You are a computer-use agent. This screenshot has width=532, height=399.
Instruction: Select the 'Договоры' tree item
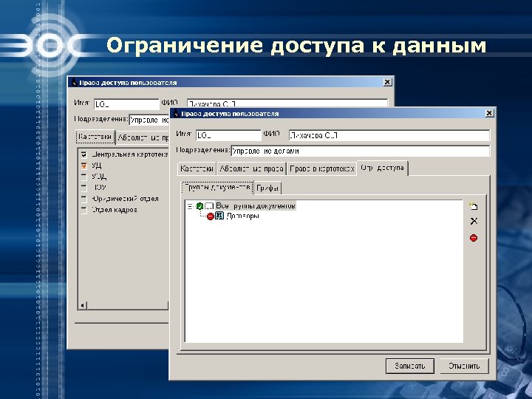(x=242, y=216)
